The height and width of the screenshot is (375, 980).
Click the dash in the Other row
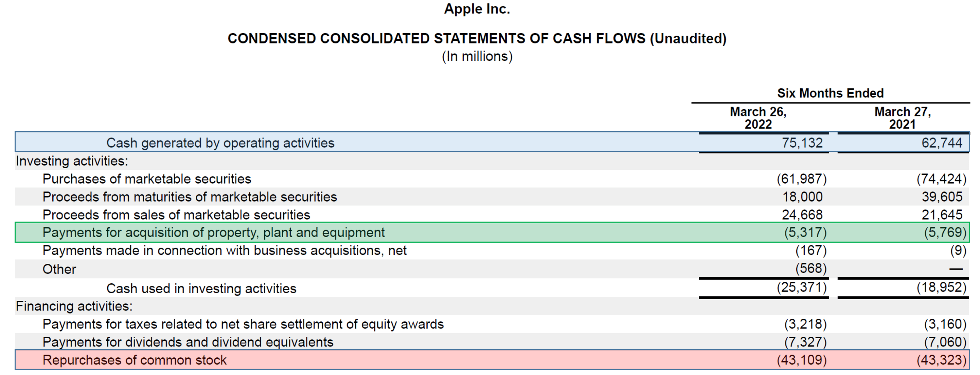956,269
